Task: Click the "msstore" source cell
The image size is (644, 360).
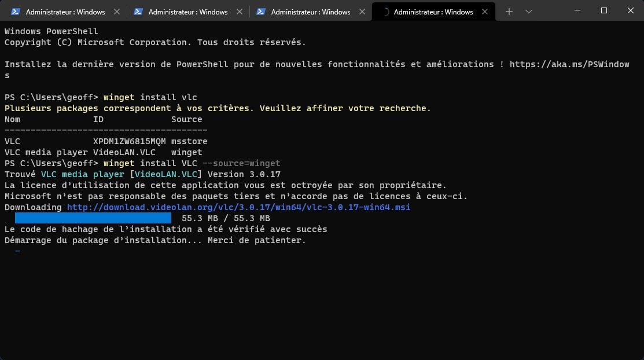Action: [x=189, y=141]
